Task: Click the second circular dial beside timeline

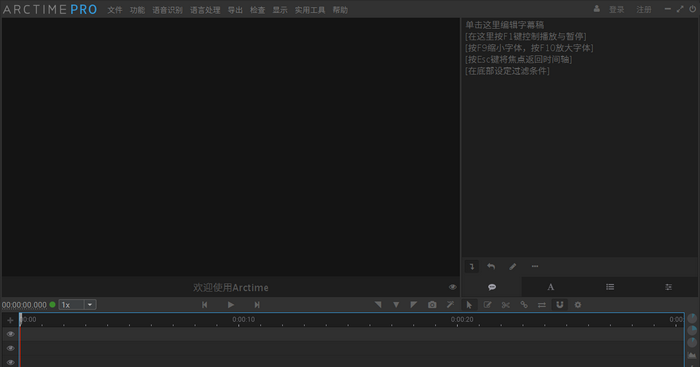Action: [x=692, y=330]
